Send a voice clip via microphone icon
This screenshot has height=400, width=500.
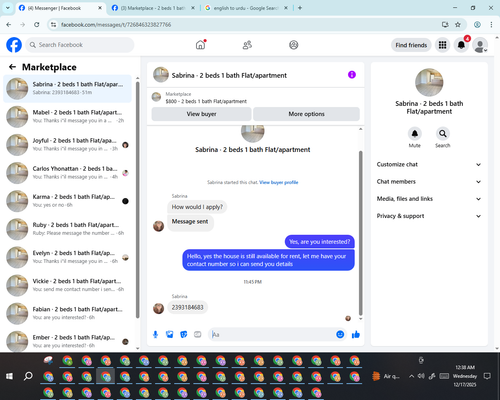tap(155, 334)
